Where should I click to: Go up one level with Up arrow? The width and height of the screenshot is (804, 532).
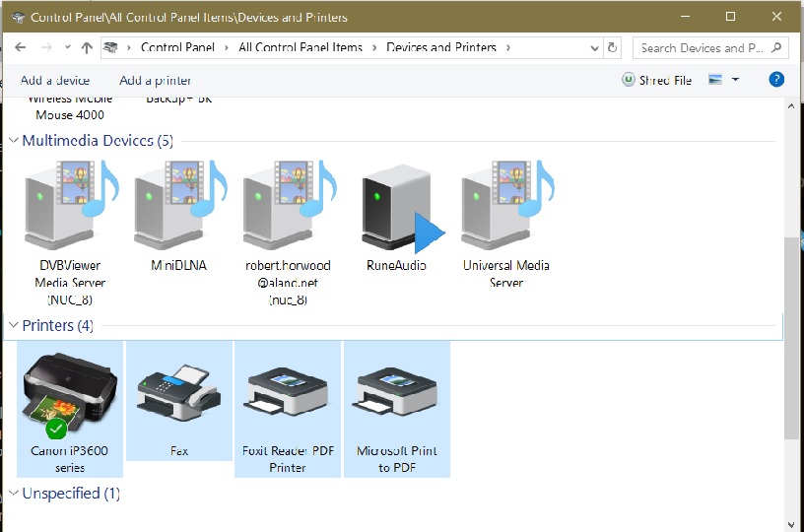pos(87,47)
